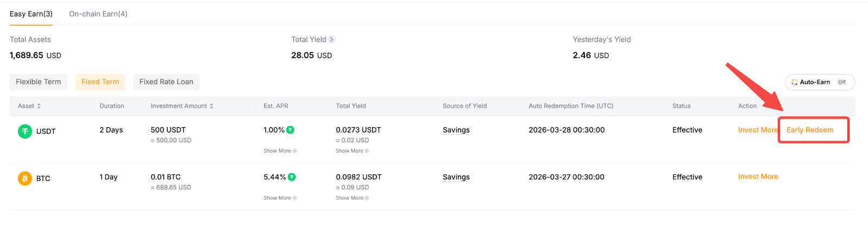This screenshot has width=868, height=232.
Task: Expand Show More under USDT Est. APR
Action: [280, 151]
